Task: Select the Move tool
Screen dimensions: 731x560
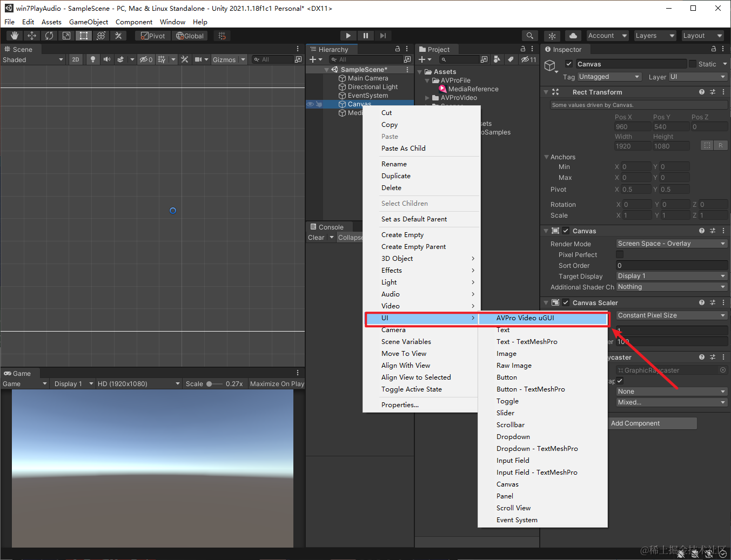Action: (x=32, y=36)
